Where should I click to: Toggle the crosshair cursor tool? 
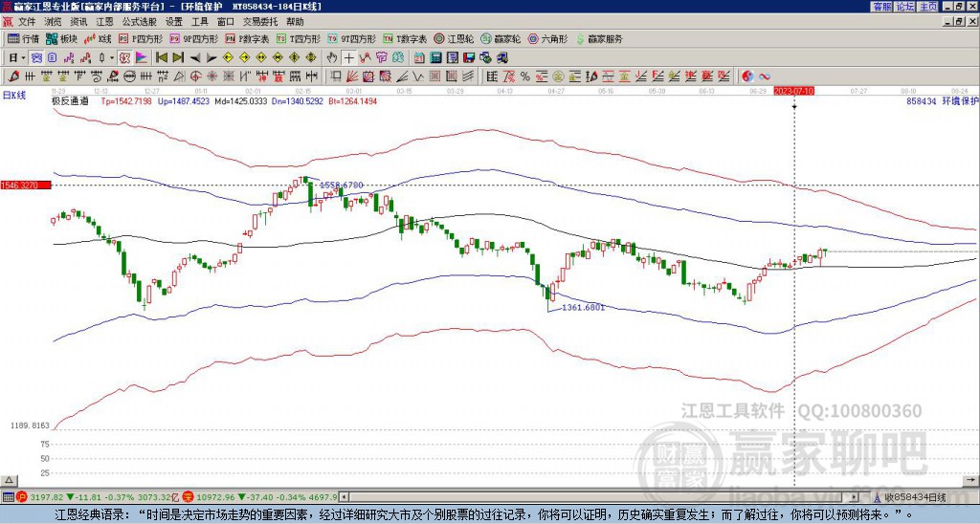coord(348,57)
